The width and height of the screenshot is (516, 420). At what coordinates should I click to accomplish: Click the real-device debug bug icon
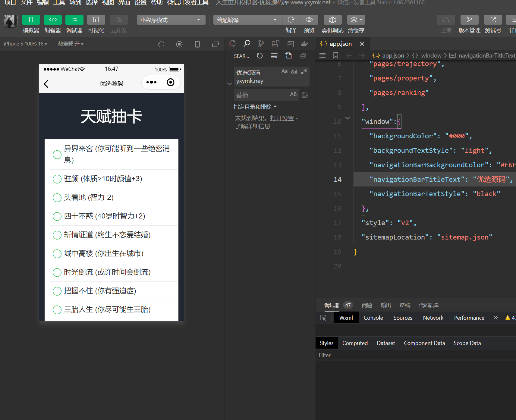[332, 20]
